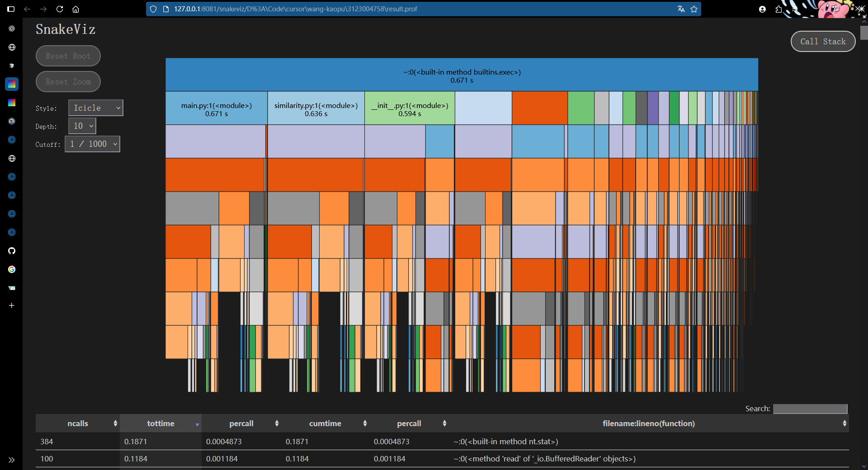Viewport: 868px width, 470px height.
Task: Reload the page with the refresh icon
Action: tap(60, 9)
